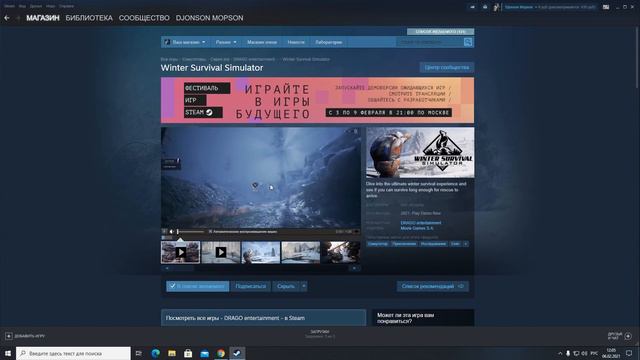Open the Windows Start menu
The image size is (640, 360).
(8, 353)
